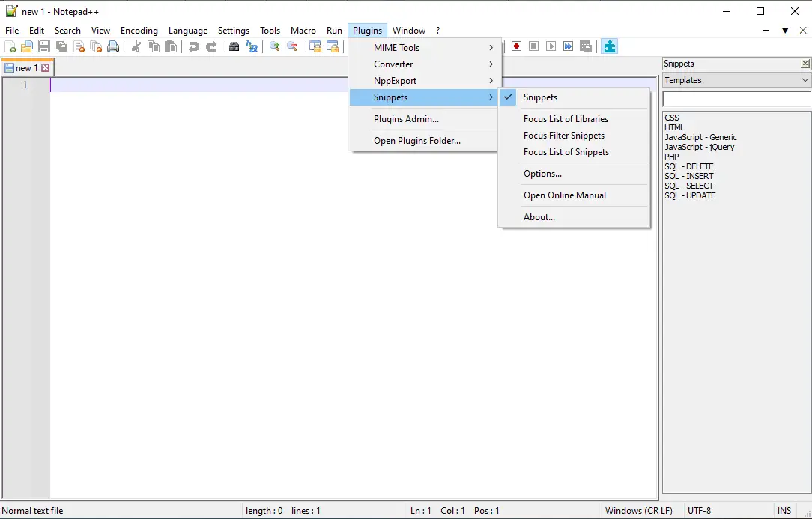Expand the Converter submenu
Viewport: 812px width, 519px height.
click(393, 64)
